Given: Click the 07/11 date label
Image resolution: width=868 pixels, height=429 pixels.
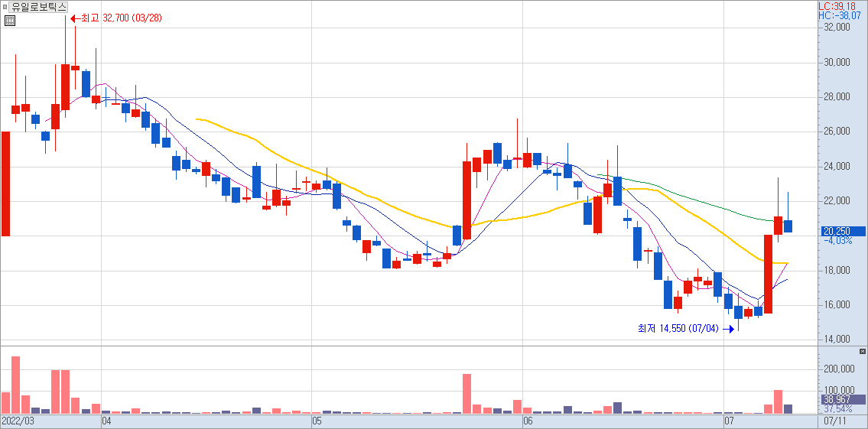Looking at the screenshot, I should (x=835, y=421).
